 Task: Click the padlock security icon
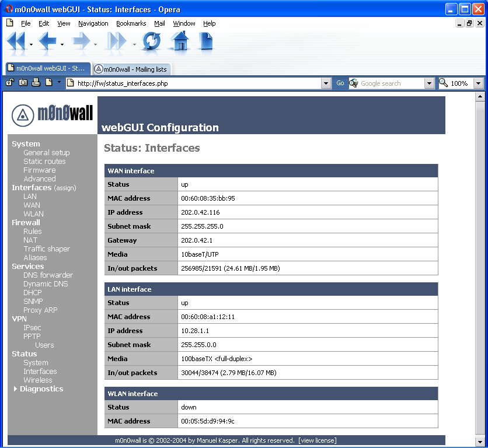[x=9, y=83]
